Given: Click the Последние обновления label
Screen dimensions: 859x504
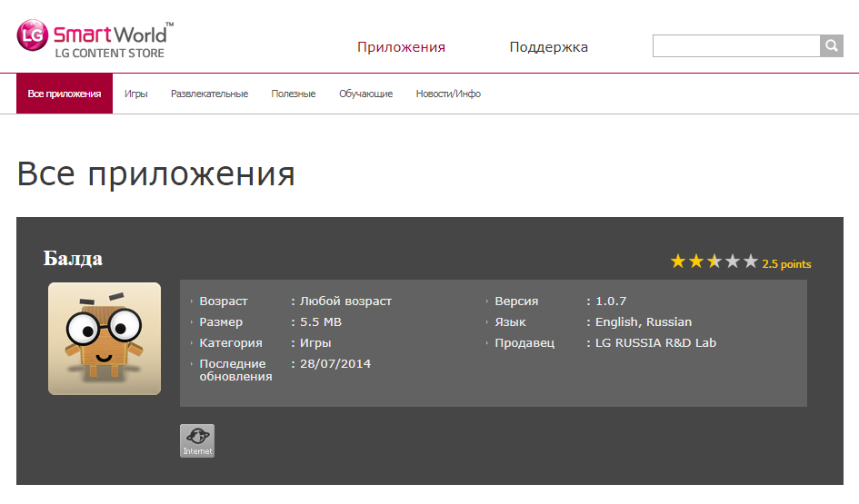Looking at the screenshot, I should click(x=235, y=370).
